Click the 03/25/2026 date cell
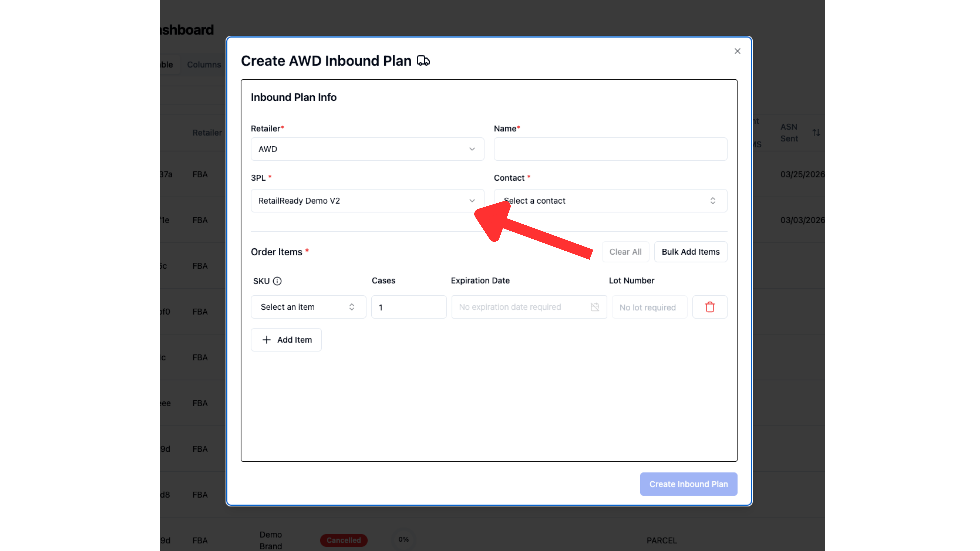 pyautogui.click(x=802, y=175)
